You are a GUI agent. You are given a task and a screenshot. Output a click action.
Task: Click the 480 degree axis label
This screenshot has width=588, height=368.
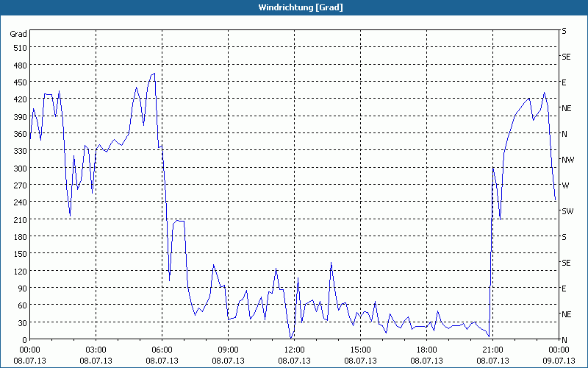[21, 66]
